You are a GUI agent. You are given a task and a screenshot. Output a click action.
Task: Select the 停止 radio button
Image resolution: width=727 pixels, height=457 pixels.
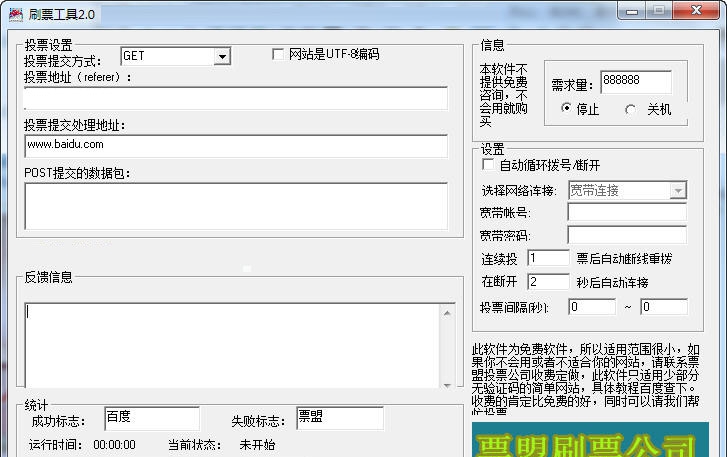tap(566, 108)
